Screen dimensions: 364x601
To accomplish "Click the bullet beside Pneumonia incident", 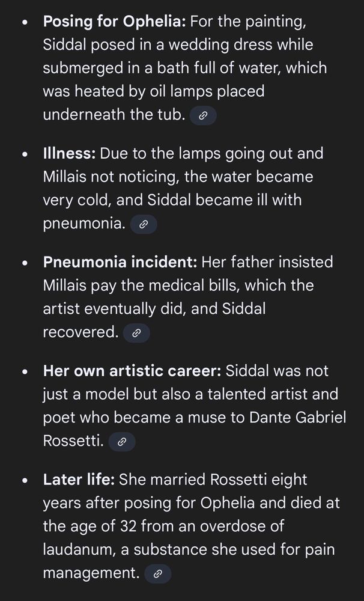I will (x=25, y=263).
